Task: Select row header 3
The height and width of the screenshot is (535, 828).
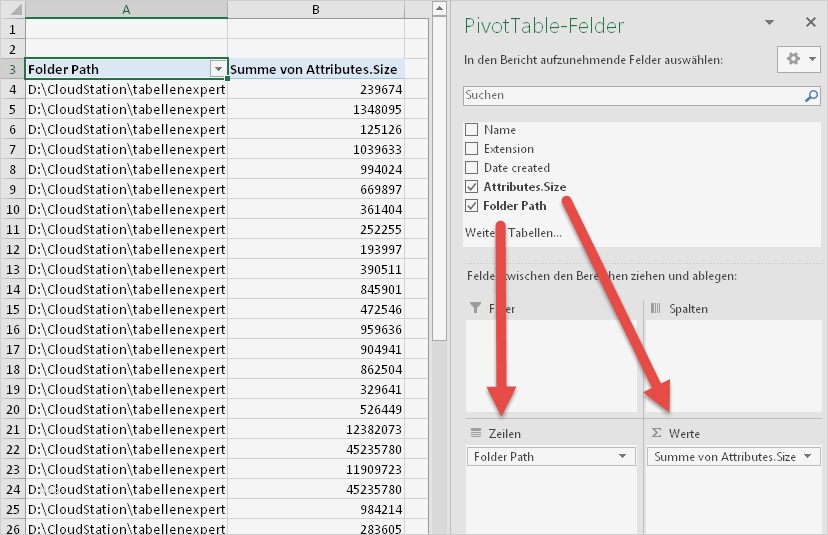Action: pos(13,69)
